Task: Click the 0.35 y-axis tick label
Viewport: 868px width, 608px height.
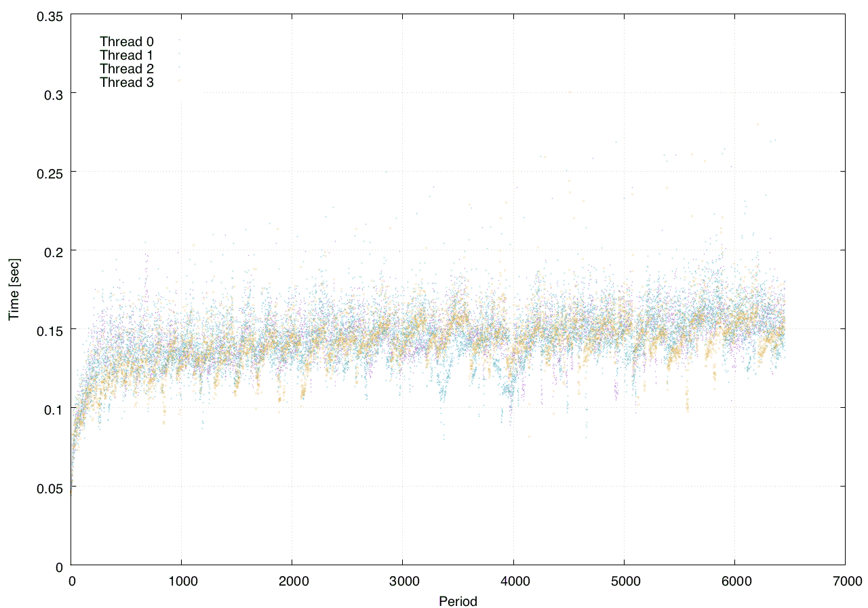Action: pos(49,15)
